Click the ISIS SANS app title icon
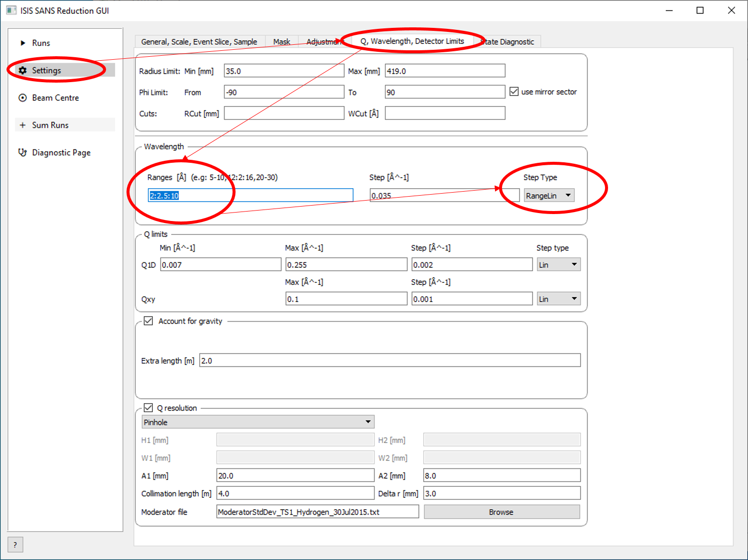The width and height of the screenshot is (748, 560). coord(11,10)
